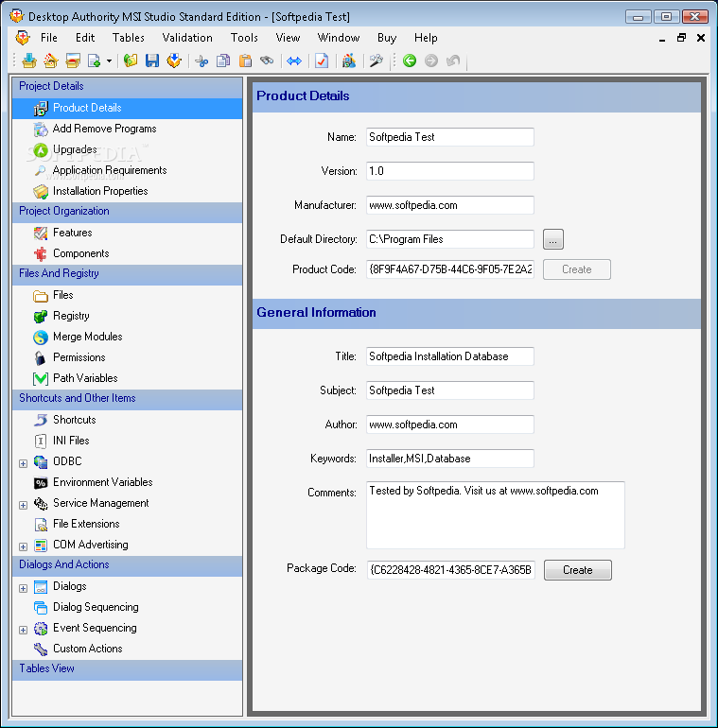718x728 pixels.
Task: Click the Manufacturer input field
Action: (x=450, y=205)
